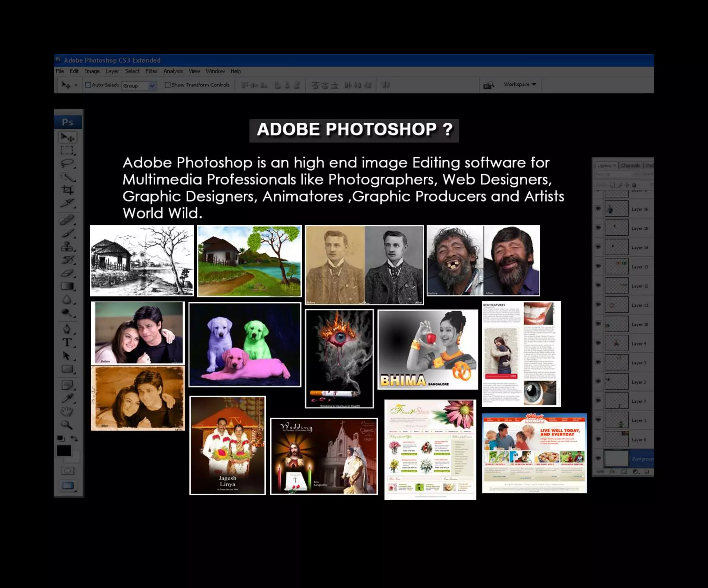Select the Rectangular Marquee tool

tap(67, 150)
